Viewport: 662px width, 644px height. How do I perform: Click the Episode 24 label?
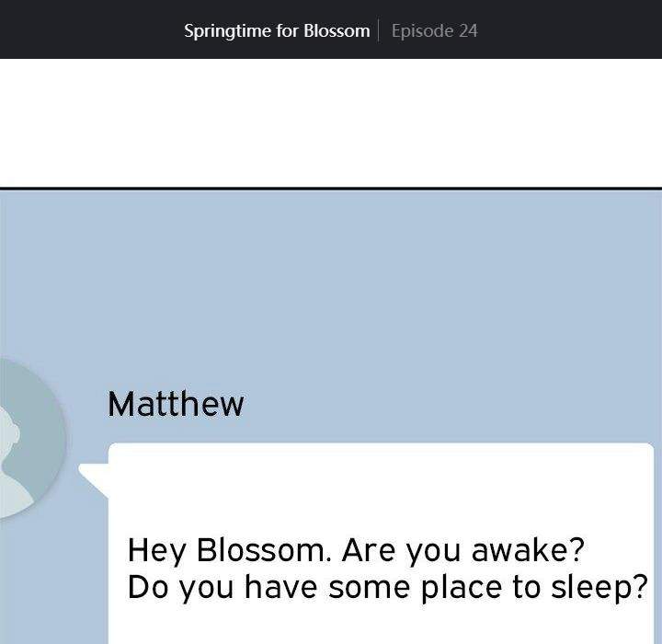click(434, 30)
